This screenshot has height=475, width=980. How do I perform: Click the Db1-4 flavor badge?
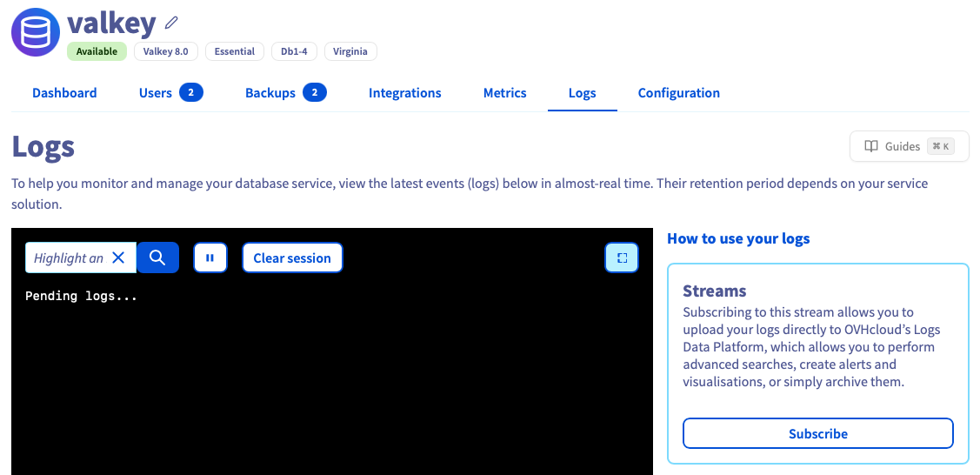coord(294,51)
